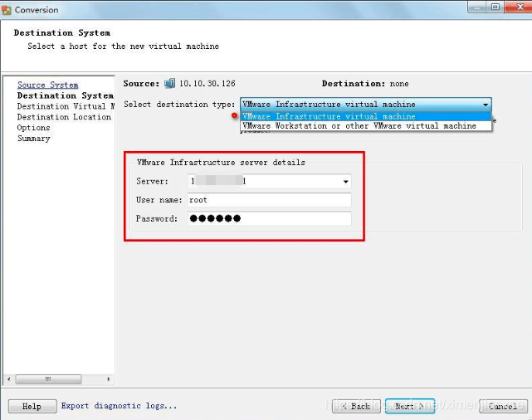Image resolution: width=532 pixels, height=420 pixels.
Task: Go to previous step with Back button
Action: click(x=356, y=406)
